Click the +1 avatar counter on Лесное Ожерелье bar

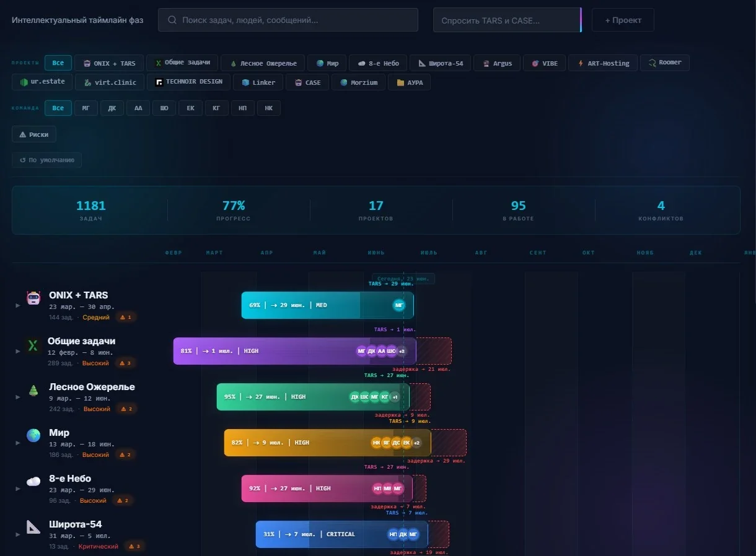click(395, 397)
